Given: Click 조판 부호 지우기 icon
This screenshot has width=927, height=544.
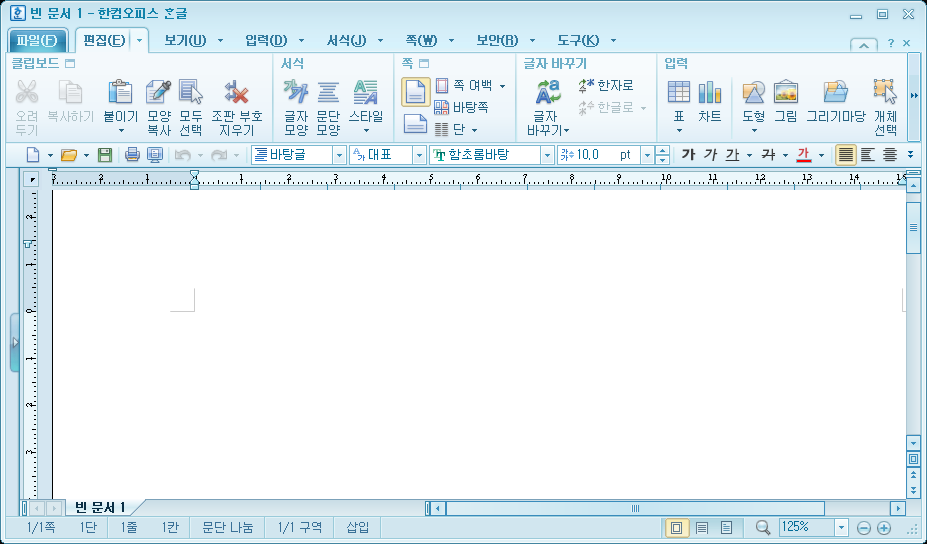Looking at the screenshot, I should [236, 92].
